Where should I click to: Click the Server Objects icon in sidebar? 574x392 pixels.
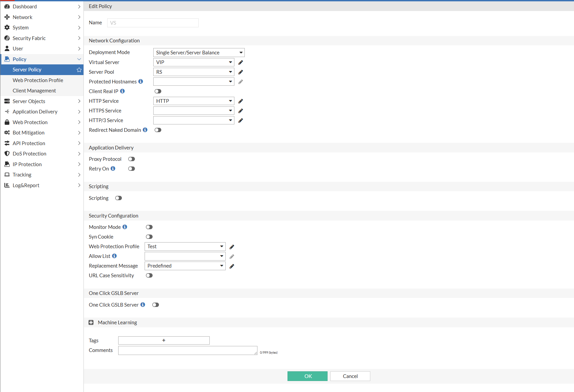[7, 101]
